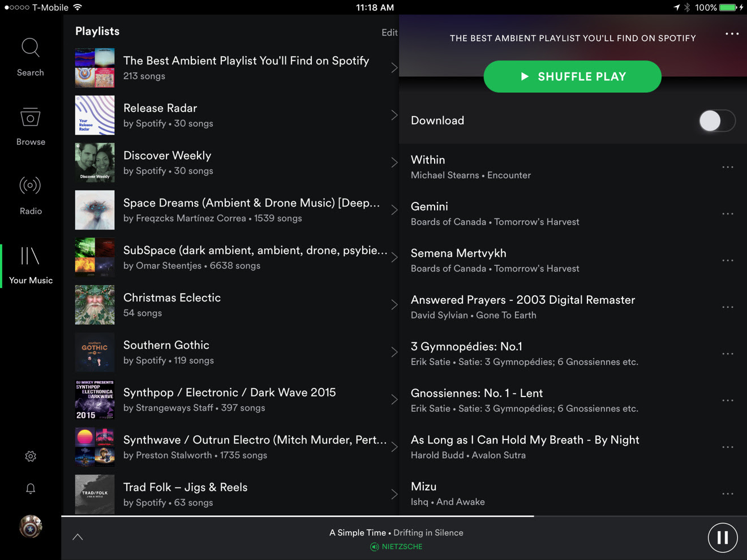Open the Browse section in the sidebar
This screenshot has height=560, width=747.
coord(31,127)
